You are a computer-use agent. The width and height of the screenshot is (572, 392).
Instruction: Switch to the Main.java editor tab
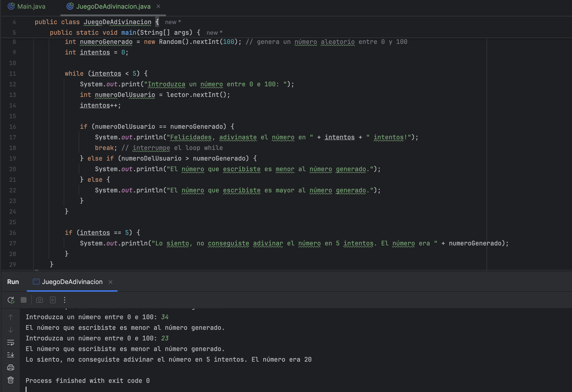(x=27, y=7)
